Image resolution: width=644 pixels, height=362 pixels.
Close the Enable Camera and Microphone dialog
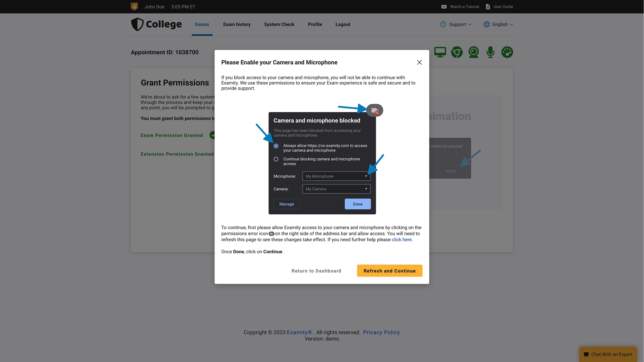click(x=419, y=63)
